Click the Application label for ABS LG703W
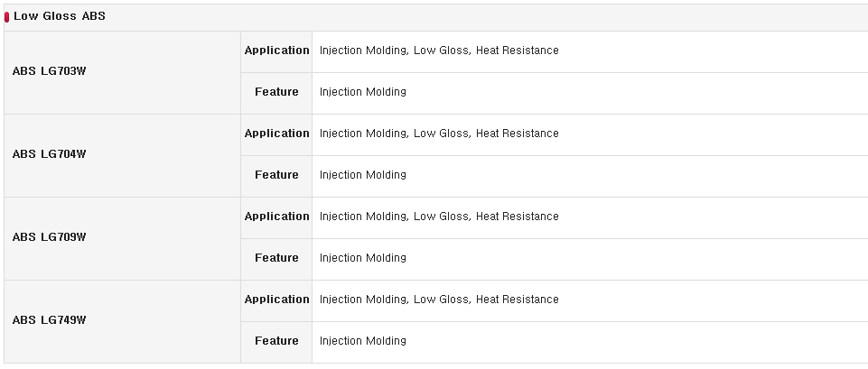The image size is (868, 369). pyautogui.click(x=276, y=51)
